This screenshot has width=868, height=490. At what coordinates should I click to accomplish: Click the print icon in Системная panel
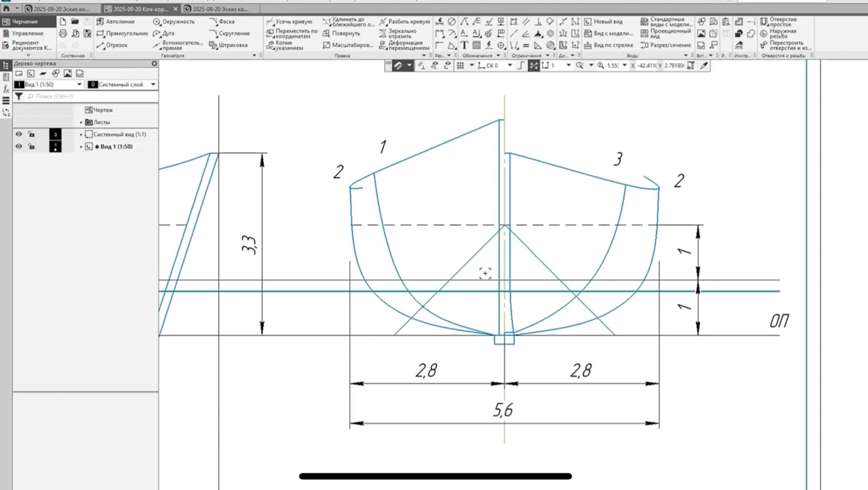(x=63, y=33)
